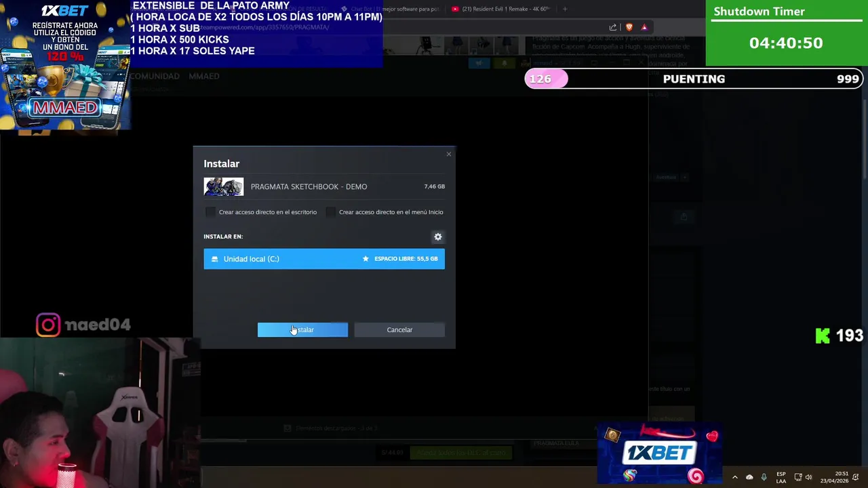Click the share page icon in address bar
Image resolution: width=868 pixels, height=488 pixels.
613,27
